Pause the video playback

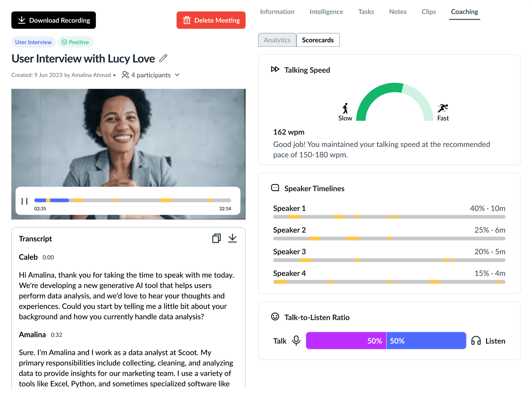coord(24,201)
